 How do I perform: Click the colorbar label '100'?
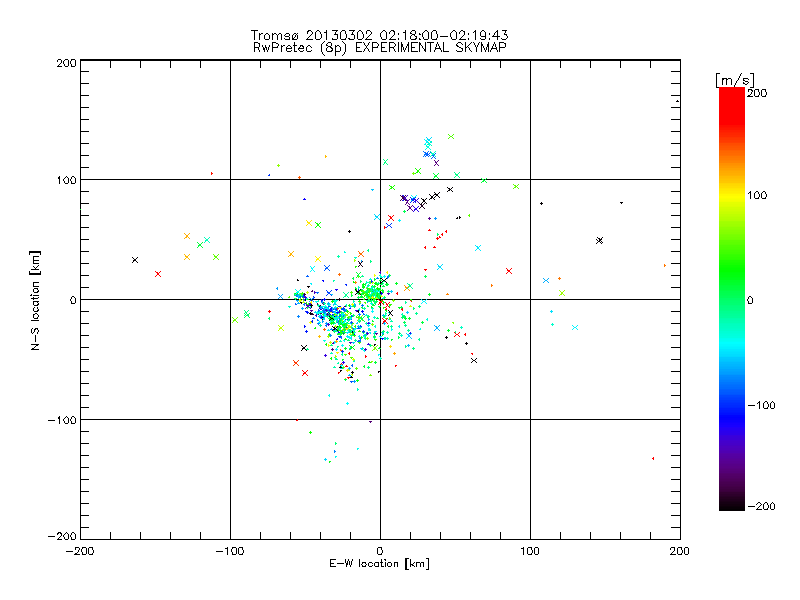pyautogui.click(x=757, y=195)
